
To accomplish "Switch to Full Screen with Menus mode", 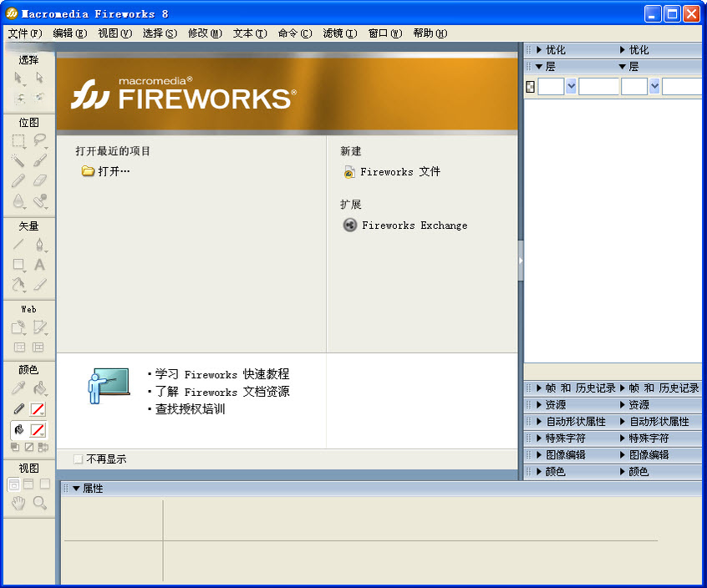I will [29, 484].
